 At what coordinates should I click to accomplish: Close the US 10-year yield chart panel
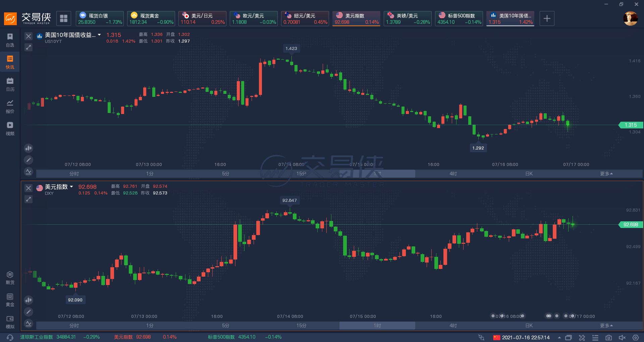pos(29,36)
